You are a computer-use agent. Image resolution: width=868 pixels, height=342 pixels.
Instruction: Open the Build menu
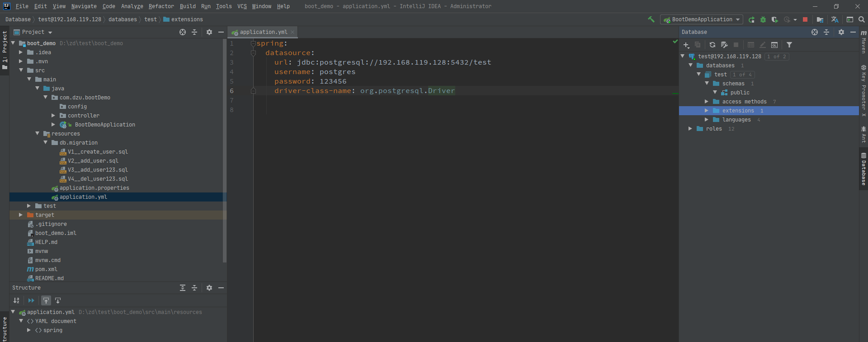(x=188, y=6)
